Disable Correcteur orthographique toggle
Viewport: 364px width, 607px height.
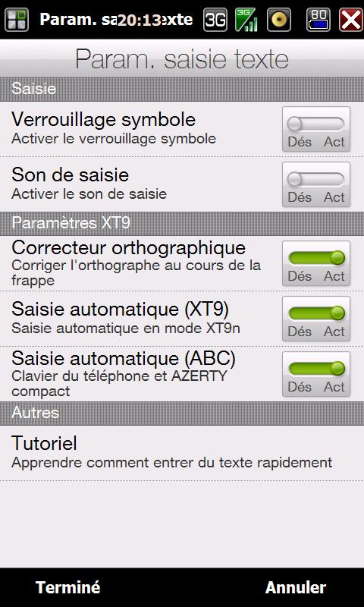pos(316,263)
